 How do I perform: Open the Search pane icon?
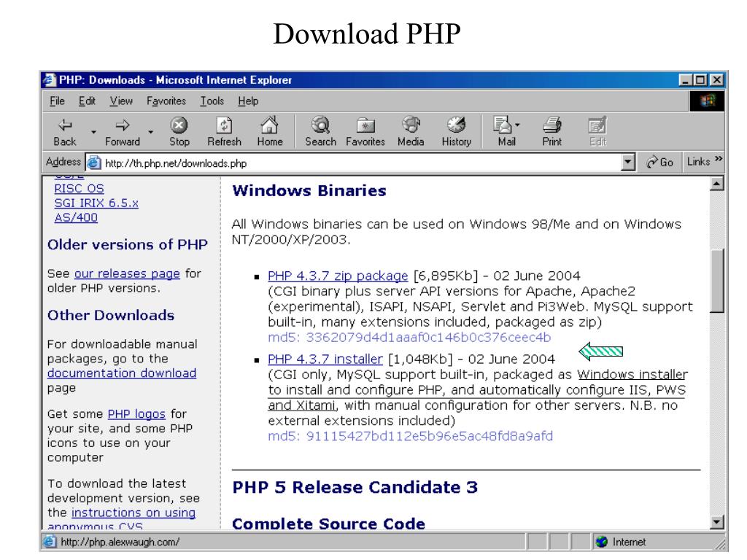(321, 125)
